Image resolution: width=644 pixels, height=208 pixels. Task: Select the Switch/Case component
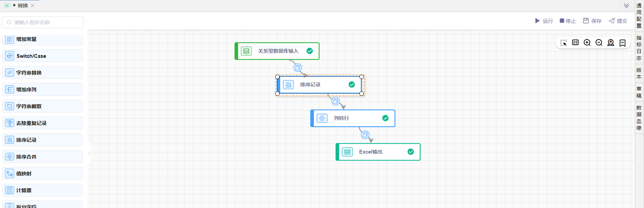(42, 56)
